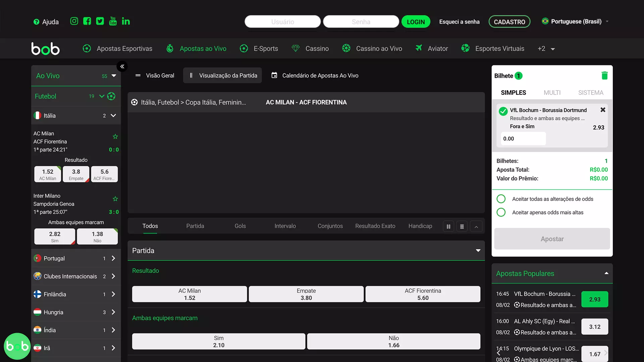This screenshot has height=362, width=644.
Task: Expand the Portugal league row
Action: 76,258
